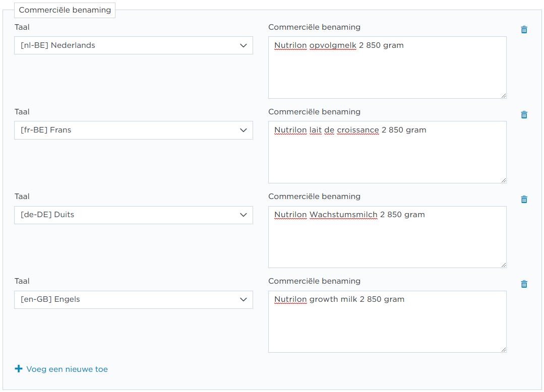Click the 'Taal' label above Engels dropdown
544x392 pixels.
(x=22, y=281)
